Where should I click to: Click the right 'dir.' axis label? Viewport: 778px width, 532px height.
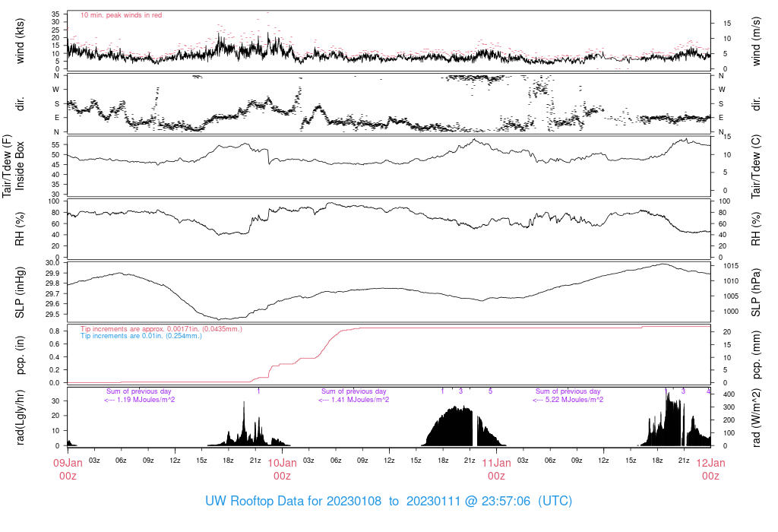[x=756, y=103]
